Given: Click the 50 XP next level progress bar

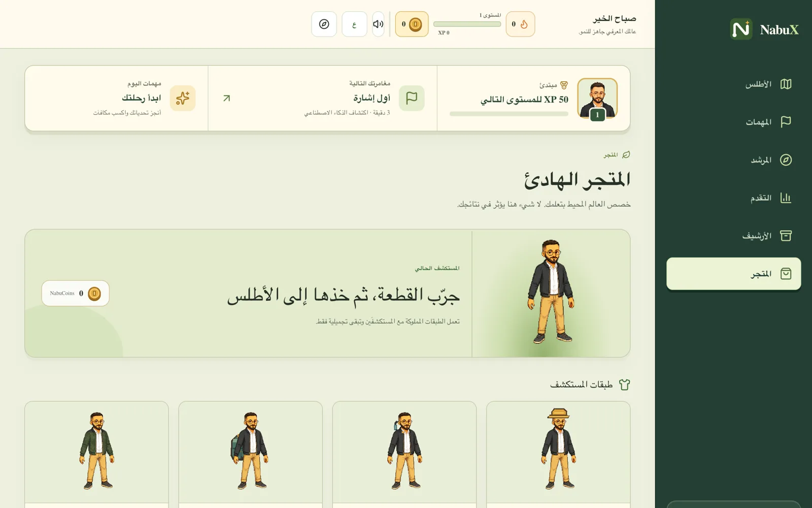Looking at the screenshot, I should (509, 114).
